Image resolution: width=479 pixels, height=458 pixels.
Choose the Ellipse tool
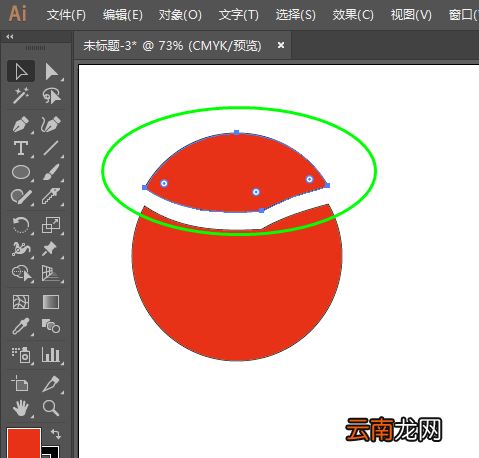[21, 172]
